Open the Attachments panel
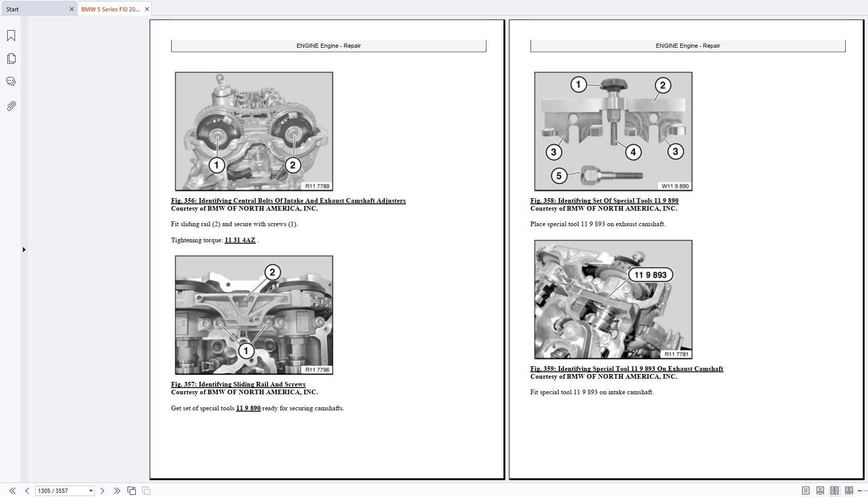 (x=11, y=106)
